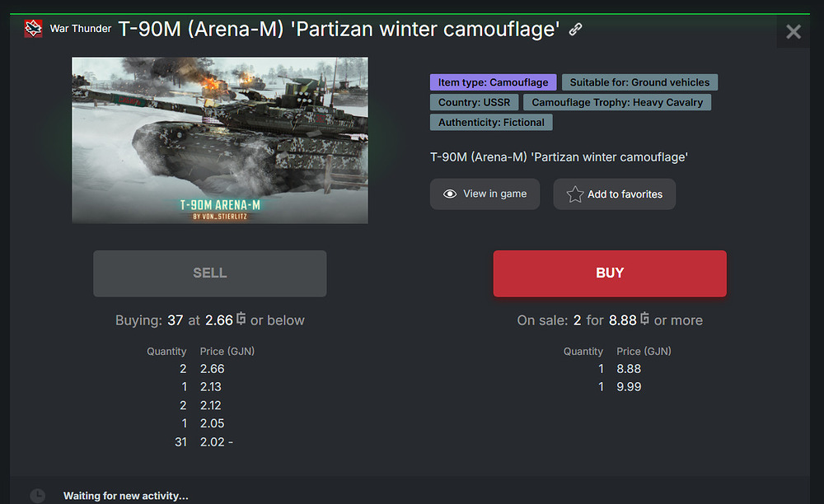Click the eye icon for View in game
The image size is (824, 504).
pyautogui.click(x=450, y=194)
